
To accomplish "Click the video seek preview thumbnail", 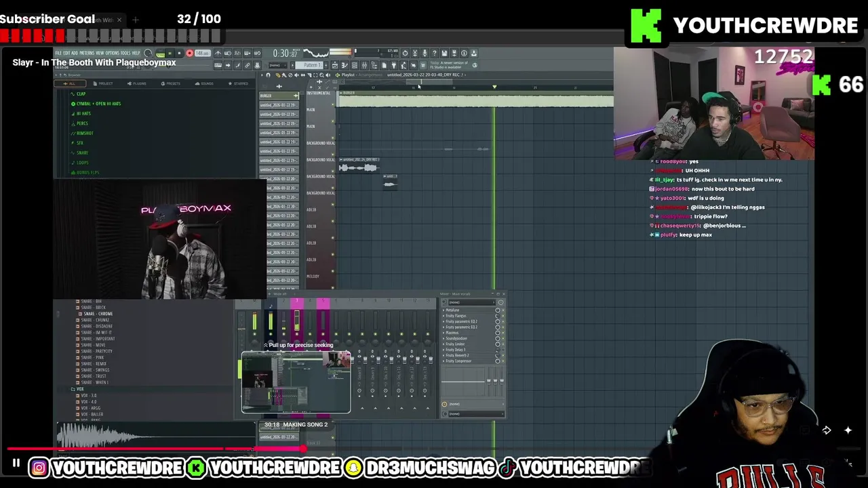I will [x=296, y=382].
